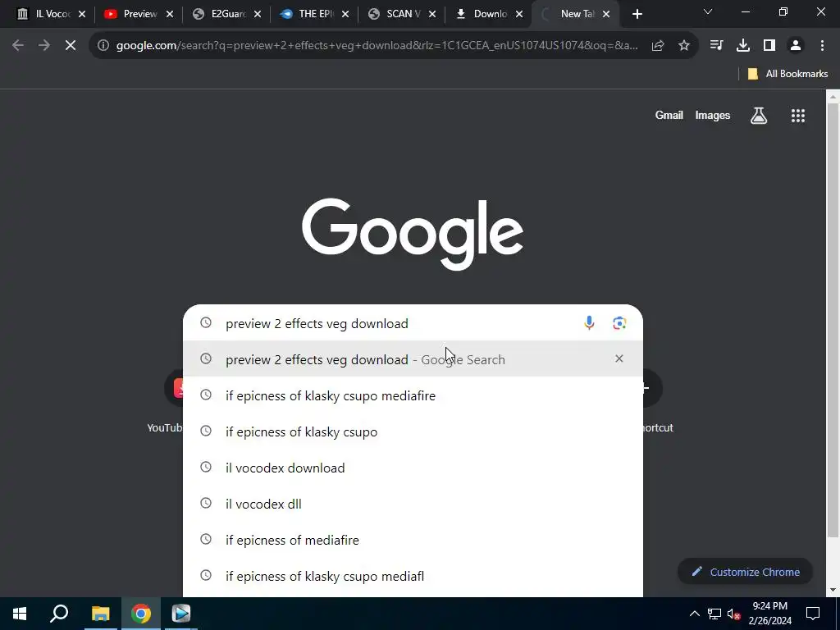840x630 pixels.
Task: Open File Explorer from taskbar
Action: 100,614
